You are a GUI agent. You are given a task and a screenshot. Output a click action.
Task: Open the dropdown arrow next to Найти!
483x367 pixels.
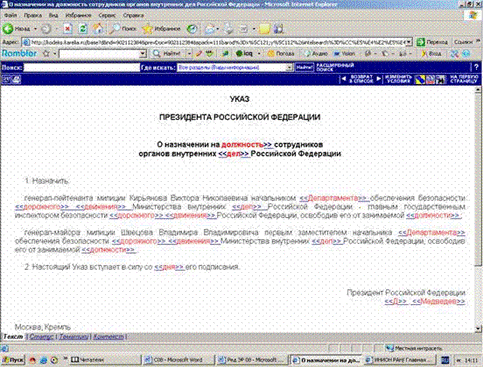[189, 53]
